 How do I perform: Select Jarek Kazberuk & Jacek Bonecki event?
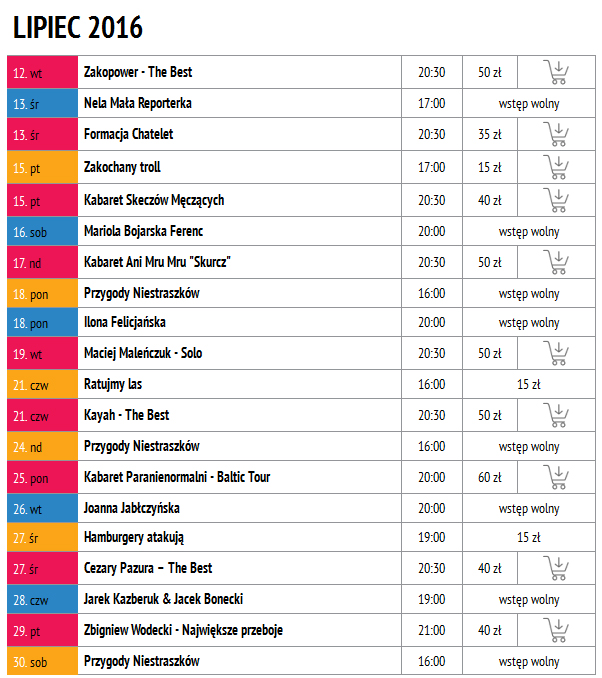(164, 599)
